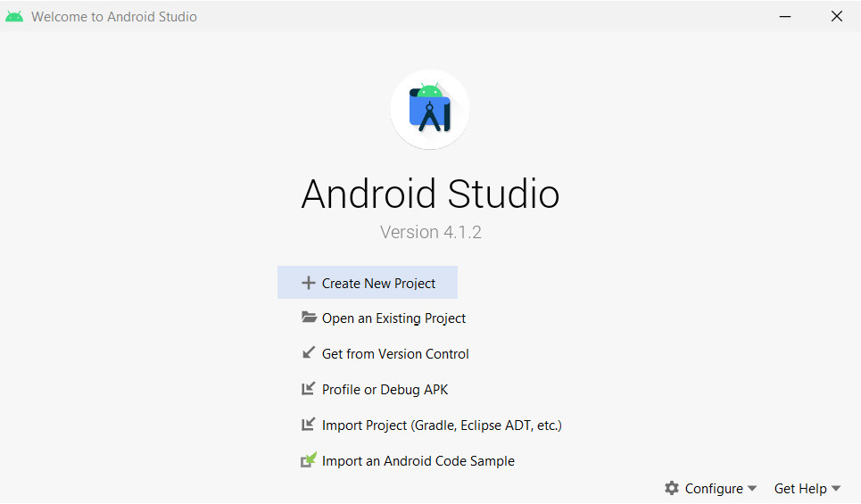Click the arrow next to Configure
This screenshot has height=504, width=861.
click(752, 488)
